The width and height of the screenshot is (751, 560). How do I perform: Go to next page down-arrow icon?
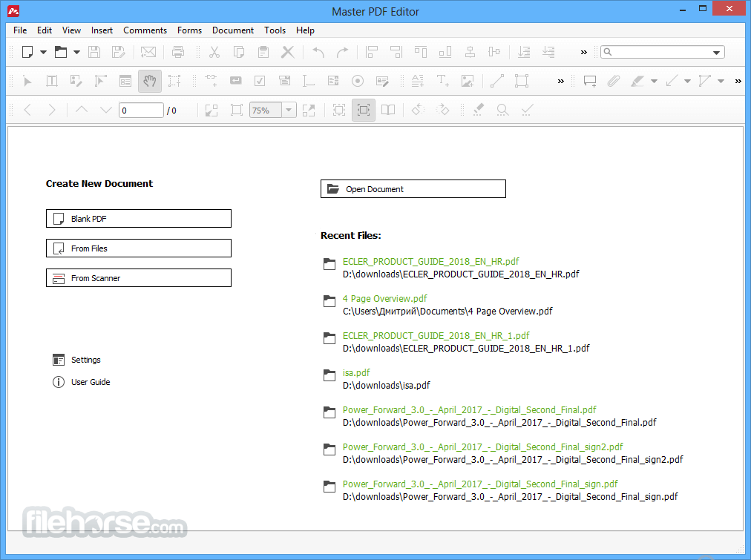click(106, 110)
